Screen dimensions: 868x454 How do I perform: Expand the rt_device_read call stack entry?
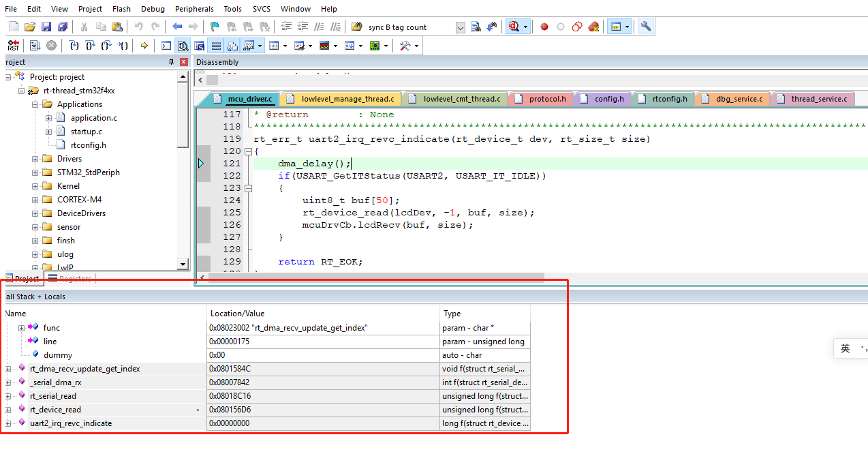(8, 410)
